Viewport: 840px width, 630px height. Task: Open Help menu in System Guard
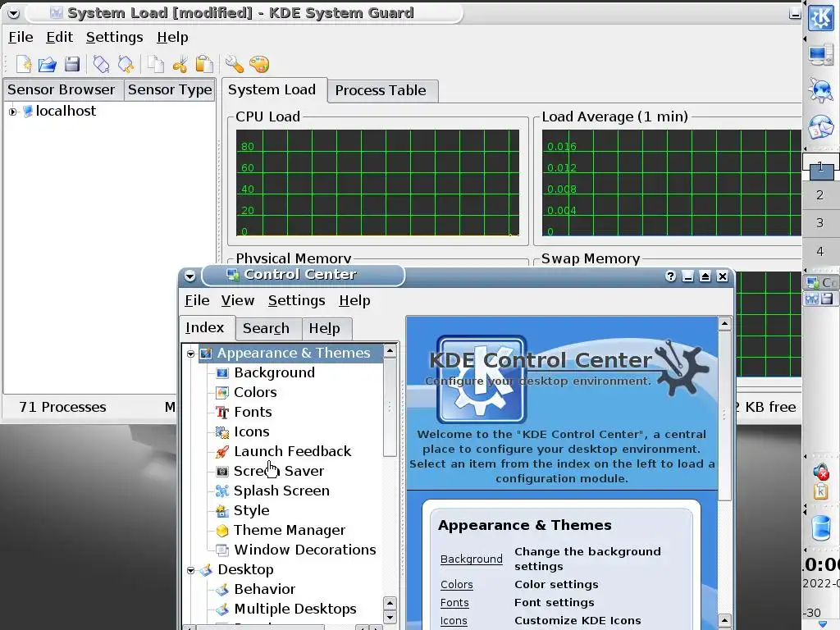click(x=172, y=37)
